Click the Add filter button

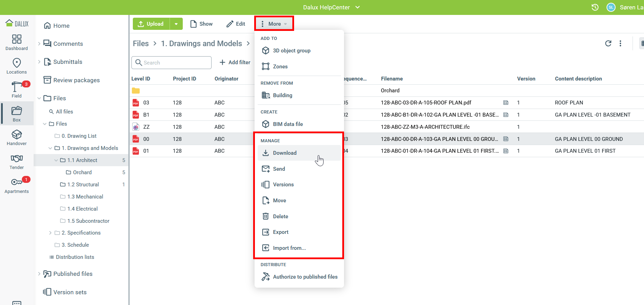click(235, 62)
